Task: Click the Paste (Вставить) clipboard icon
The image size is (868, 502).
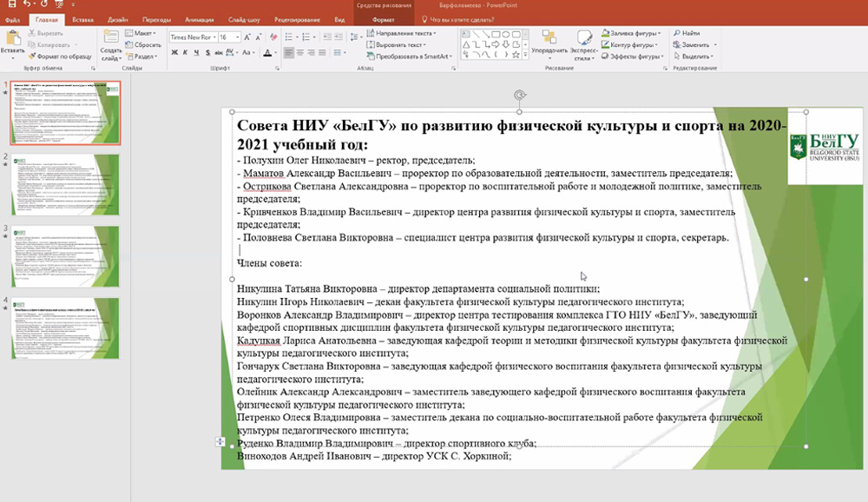Action: click(12, 42)
